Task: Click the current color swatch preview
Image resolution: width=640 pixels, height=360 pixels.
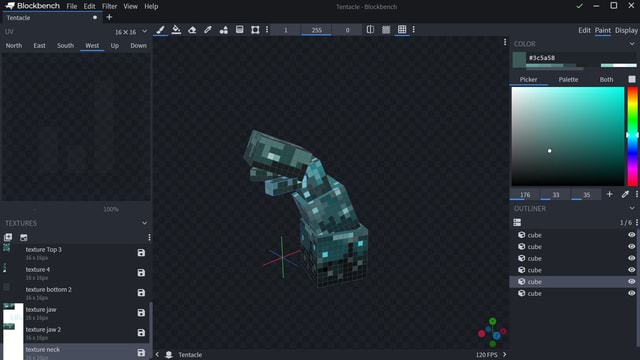Action: click(x=519, y=60)
